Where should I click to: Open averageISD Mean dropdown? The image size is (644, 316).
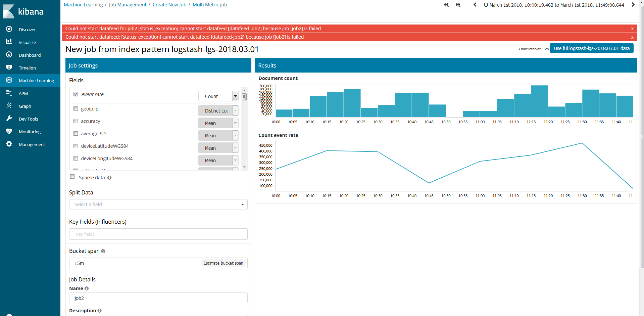[218, 135]
